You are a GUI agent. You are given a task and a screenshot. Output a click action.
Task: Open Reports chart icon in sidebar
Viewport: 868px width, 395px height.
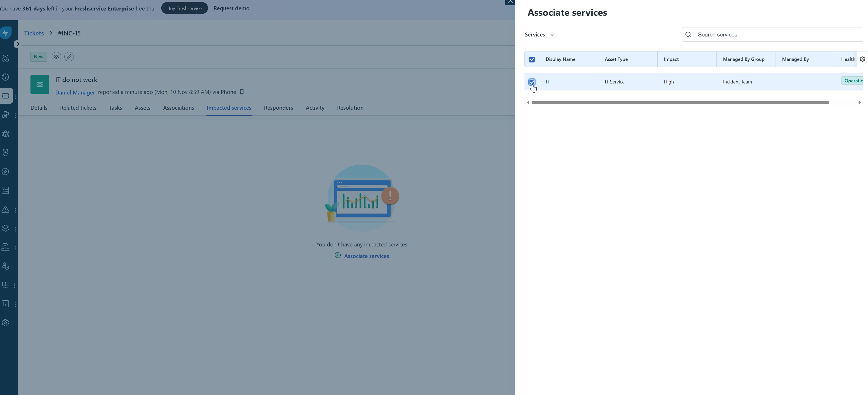click(x=6, y=304)
